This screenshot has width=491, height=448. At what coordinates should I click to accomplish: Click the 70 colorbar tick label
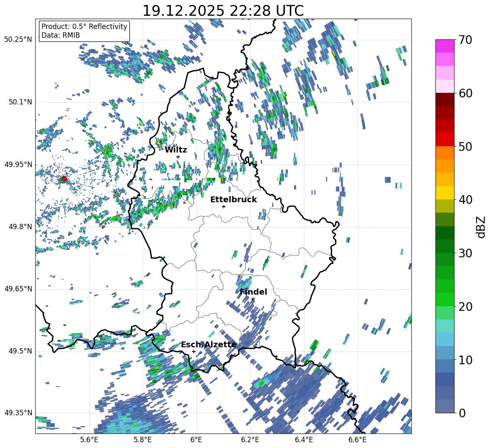coord(465,40)
